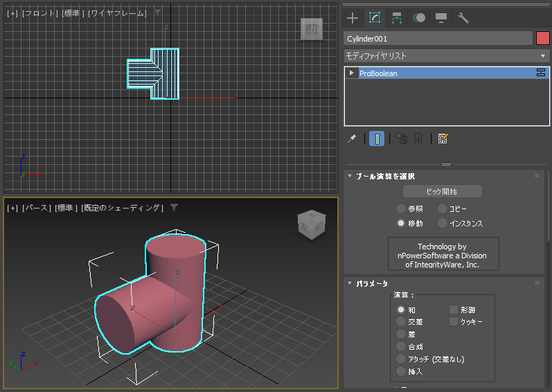The width and height of the screenshot is (552, 392).
Task: Enable the 形跡 imprint checkbox
Action: tap(454, 310)
